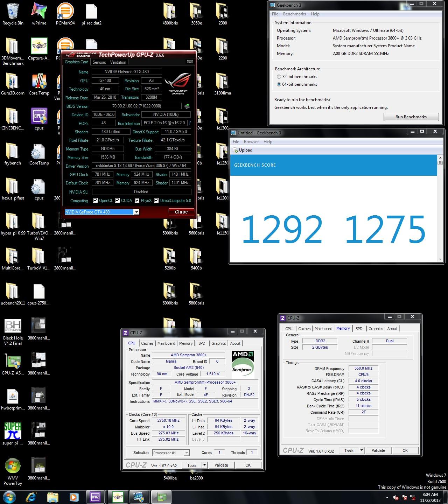
Task: Open File menu in Geekbench 3 window
Action: [275, 14]
